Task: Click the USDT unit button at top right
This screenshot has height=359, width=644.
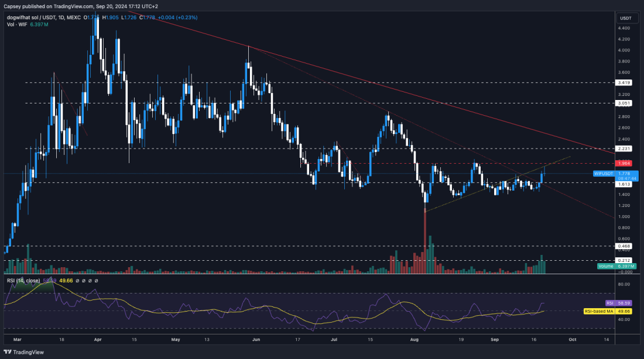Action: point(625,18)
